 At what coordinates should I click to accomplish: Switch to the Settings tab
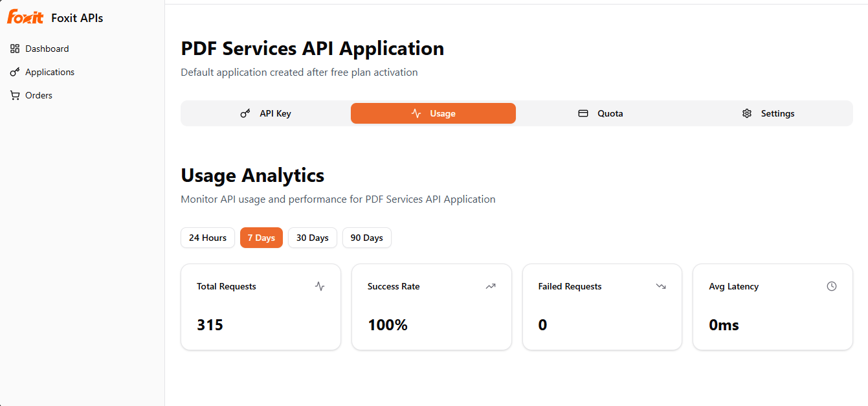(x=768, y=113)
